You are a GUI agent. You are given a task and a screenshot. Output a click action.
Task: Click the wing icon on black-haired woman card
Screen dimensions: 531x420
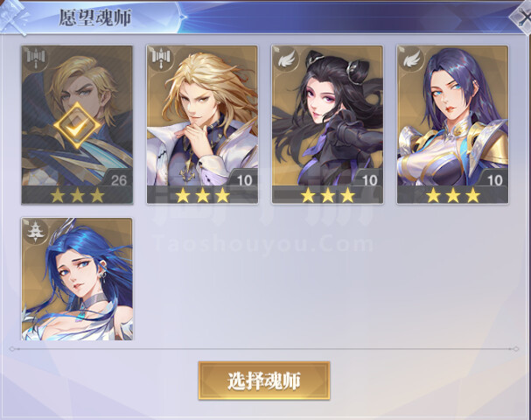click(x=286, y=60)
